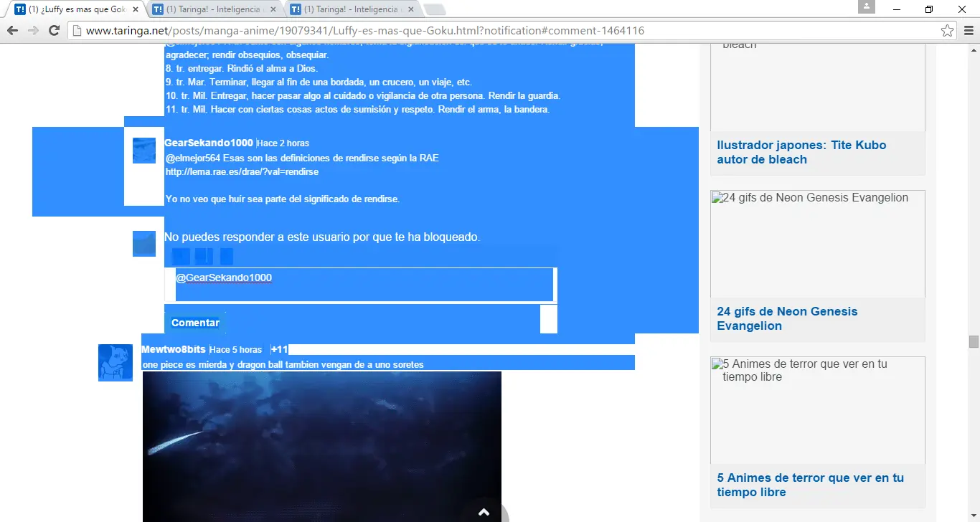
Task: Open the Chrome hamburger menu
Action: (x=969, y=31)
